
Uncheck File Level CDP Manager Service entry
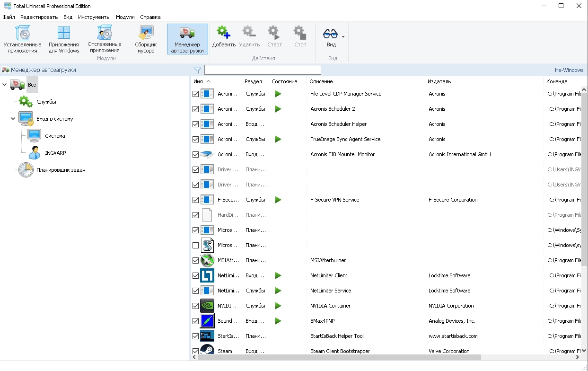pyautogui.click(x=196, y=94)
